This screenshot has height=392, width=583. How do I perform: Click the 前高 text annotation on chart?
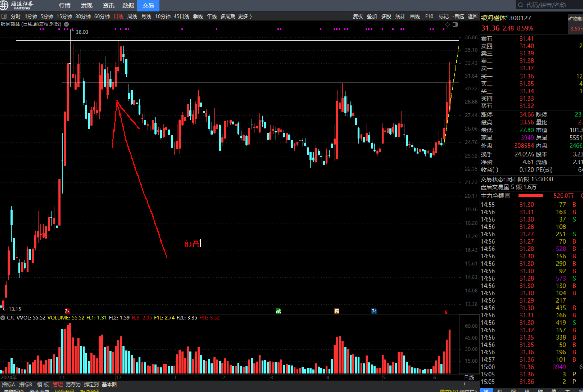point(192,243)
